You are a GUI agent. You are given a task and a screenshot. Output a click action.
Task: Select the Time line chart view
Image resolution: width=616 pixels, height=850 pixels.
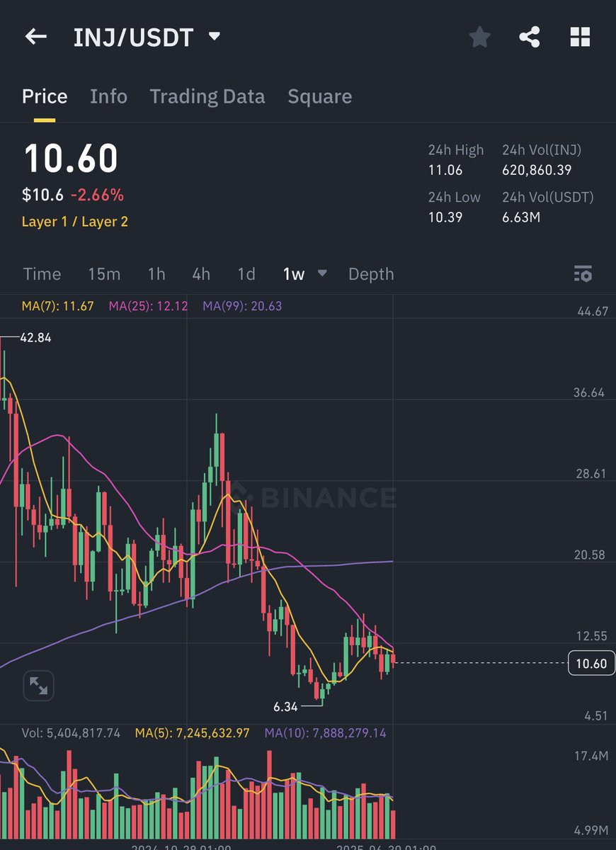tap(42, 274)
